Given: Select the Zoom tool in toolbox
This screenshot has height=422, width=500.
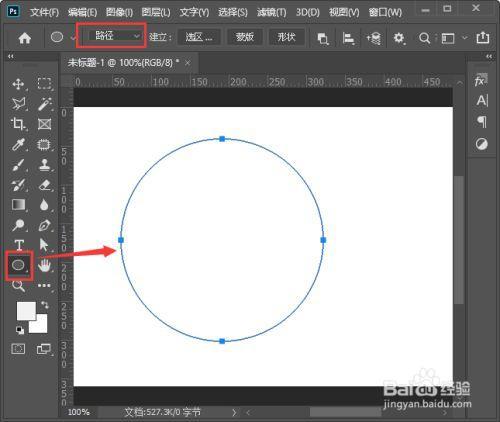Looking at the screenshot, I should (x=18, y=286).
